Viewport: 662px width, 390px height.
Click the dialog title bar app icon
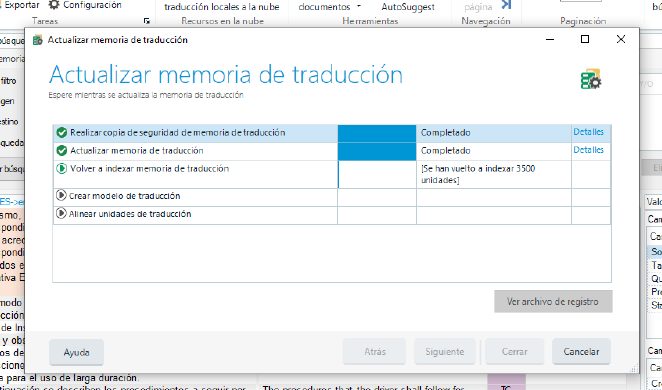pyautogui.click(x=38, y=40)
